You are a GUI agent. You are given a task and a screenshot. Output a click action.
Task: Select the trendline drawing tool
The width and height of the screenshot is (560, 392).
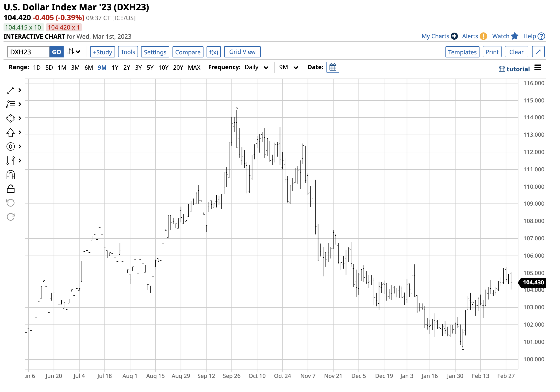tap(11, 90)
